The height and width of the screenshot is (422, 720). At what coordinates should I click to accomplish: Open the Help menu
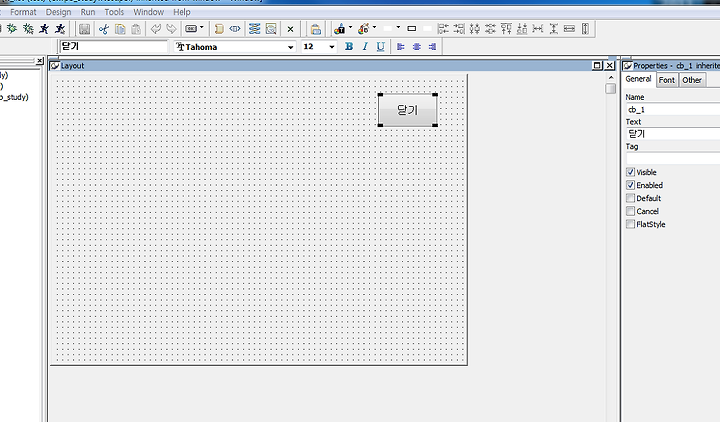[x=182, y=12]
